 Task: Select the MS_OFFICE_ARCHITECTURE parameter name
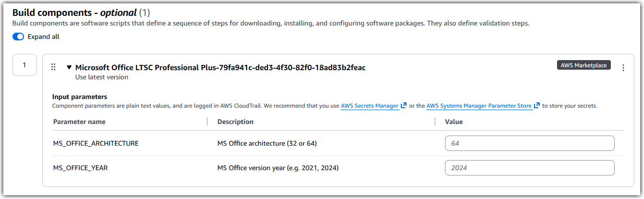[96, 143]
